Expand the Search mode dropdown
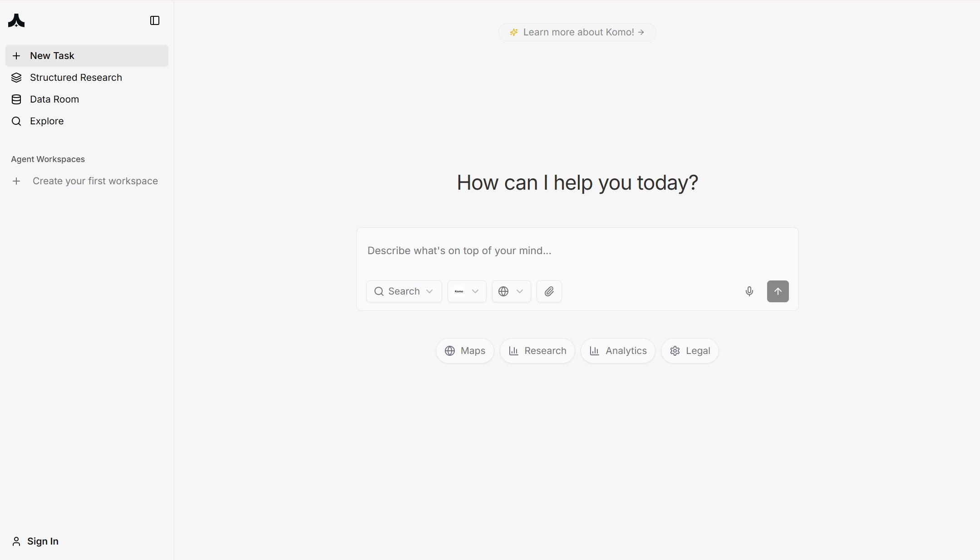980x560 pixels. [x=404, y=291]
